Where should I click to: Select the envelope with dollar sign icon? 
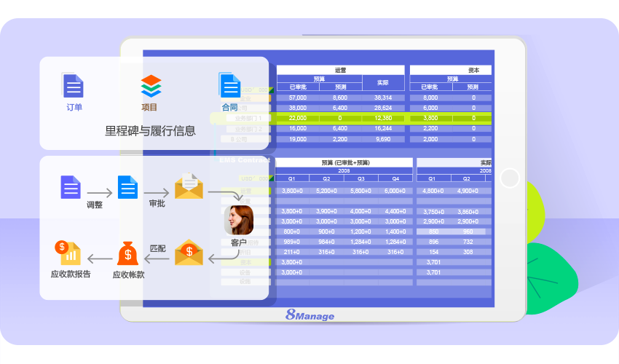click(189, 253)
